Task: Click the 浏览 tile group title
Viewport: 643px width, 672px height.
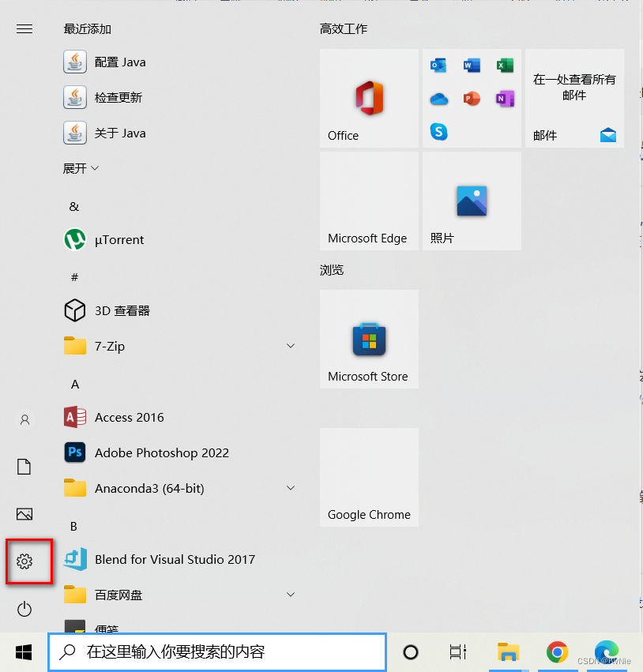Action: point(331,270)
